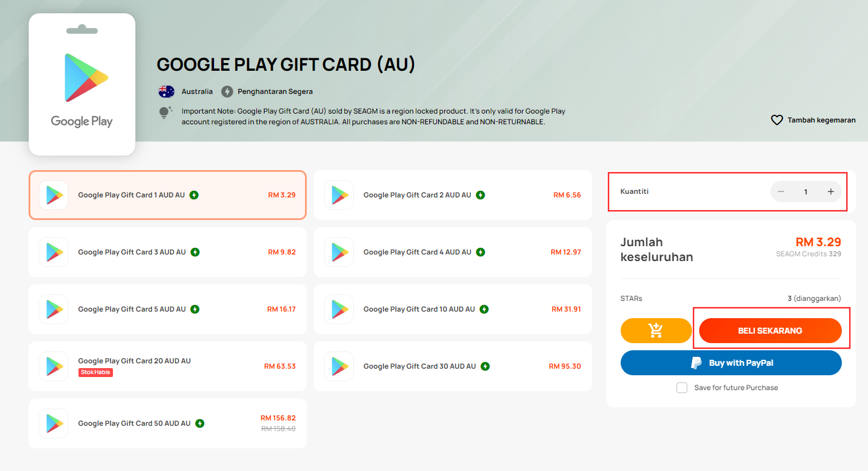Click green instant-delivery badge on 1 AUD card
The height and width of the screenshot is (471, 868).
pos(194,195)
